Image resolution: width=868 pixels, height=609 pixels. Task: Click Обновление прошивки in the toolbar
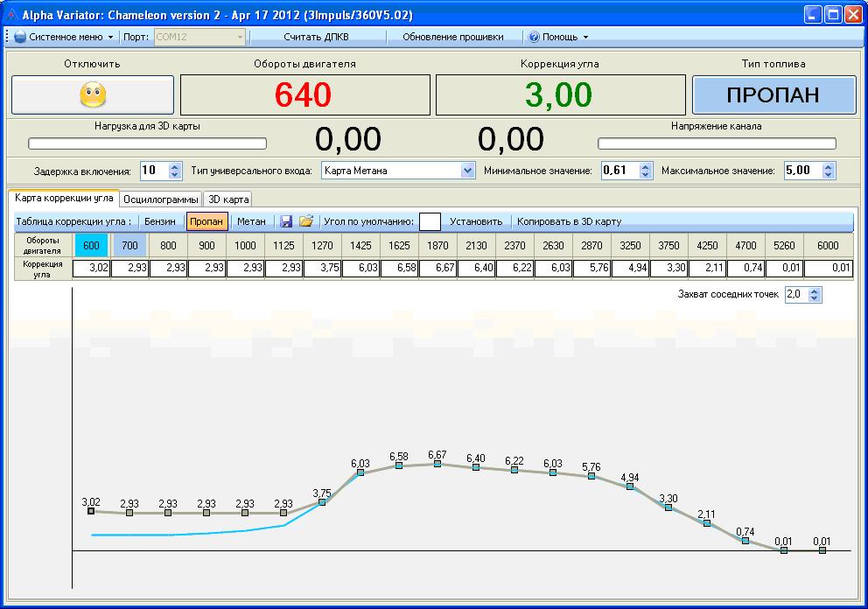pyautogui.click(x=452, y=38)
